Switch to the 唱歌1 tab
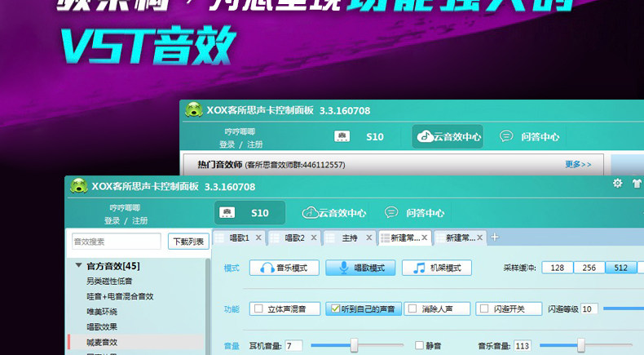Image resolution: width=644 pixels, height=355 pixels. (239, 237)
